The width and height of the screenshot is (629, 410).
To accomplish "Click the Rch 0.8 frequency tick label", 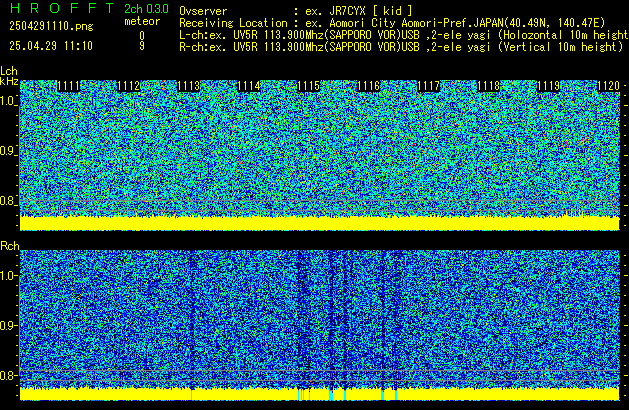I will click(x=8, y=375).
